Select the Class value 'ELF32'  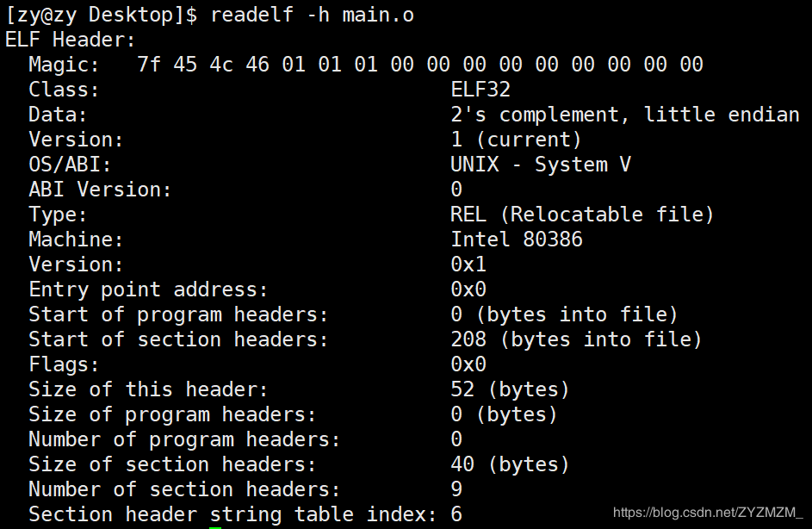coord(480,90)
